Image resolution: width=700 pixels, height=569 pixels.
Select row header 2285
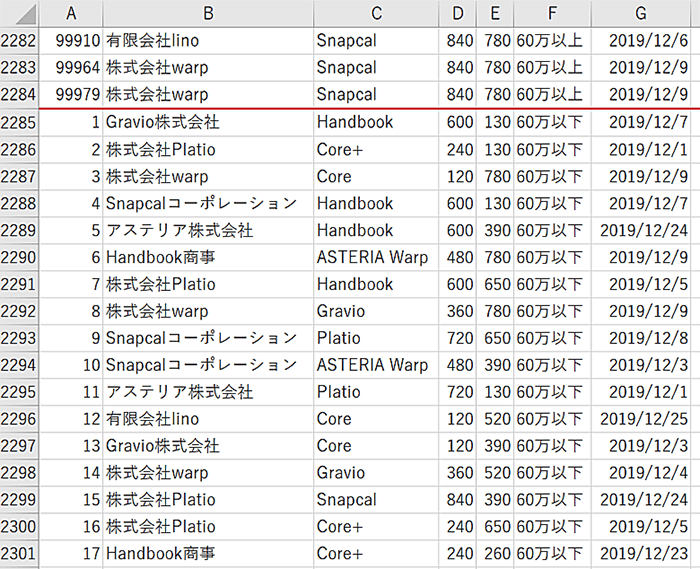click(19, 122)
